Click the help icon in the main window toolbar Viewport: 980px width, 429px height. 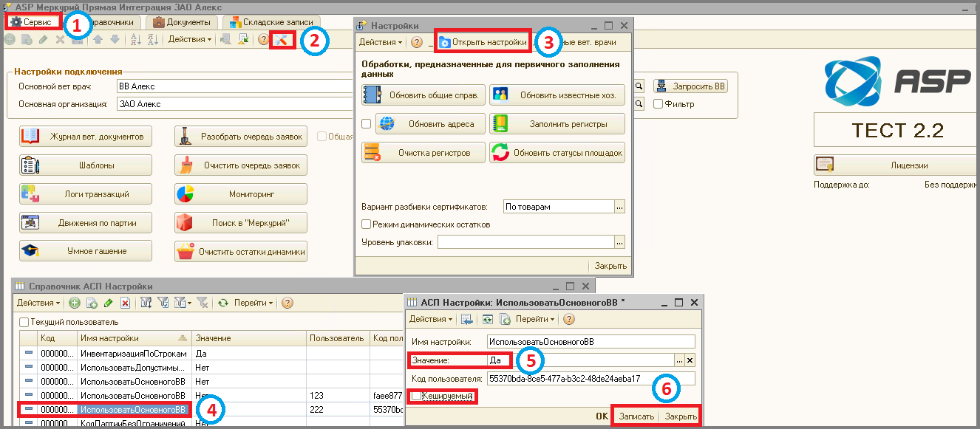coord(263,40)
